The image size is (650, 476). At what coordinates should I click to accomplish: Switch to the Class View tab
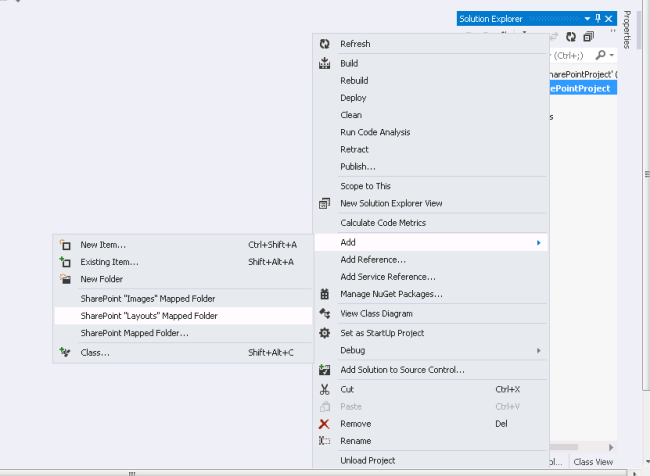point(593,461)
